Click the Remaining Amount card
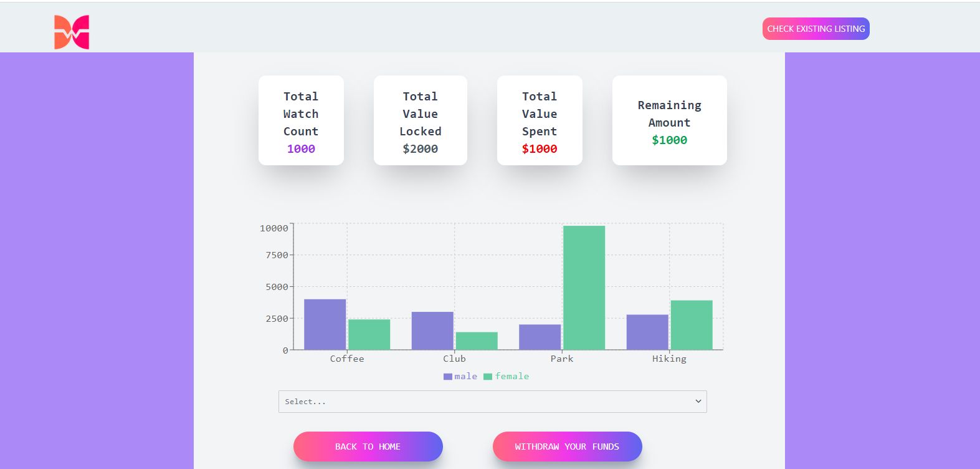This screenshot has height=469, width=980. tap(670, 120)
